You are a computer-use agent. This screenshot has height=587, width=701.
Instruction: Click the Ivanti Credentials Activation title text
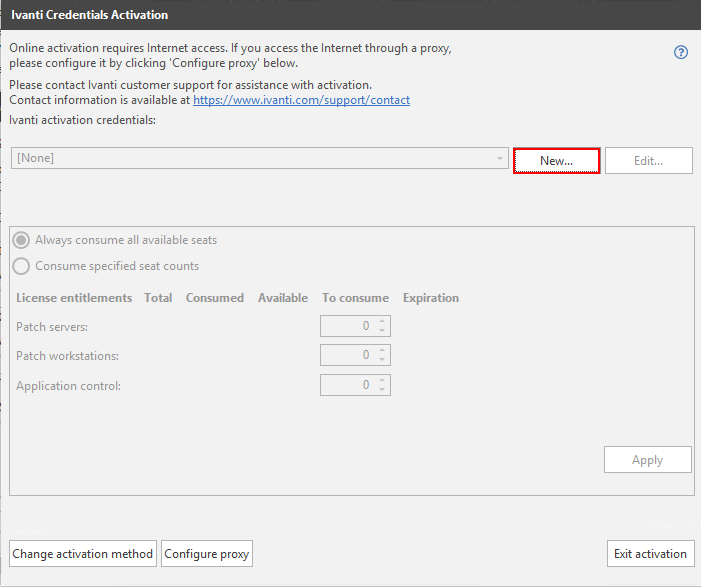tap(89, 15)
